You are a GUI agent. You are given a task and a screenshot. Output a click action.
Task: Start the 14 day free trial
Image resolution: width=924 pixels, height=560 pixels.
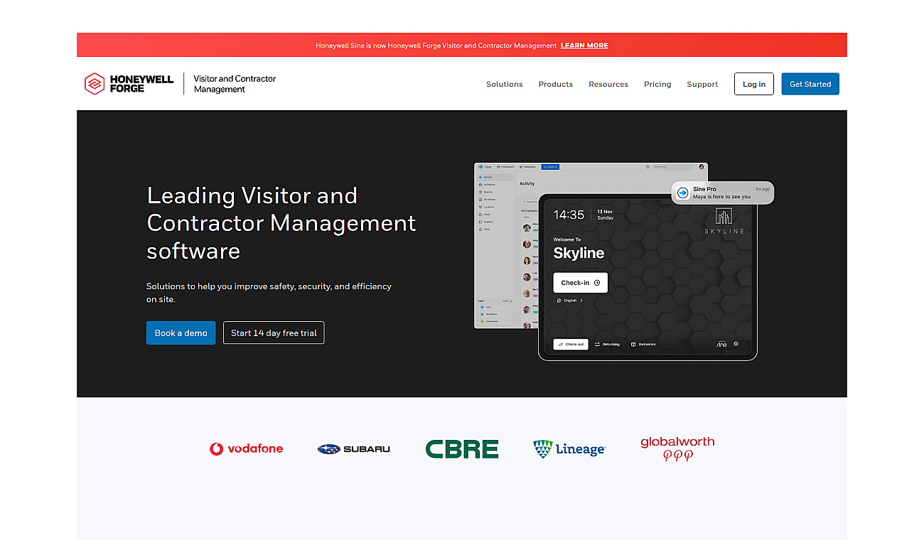274,333
